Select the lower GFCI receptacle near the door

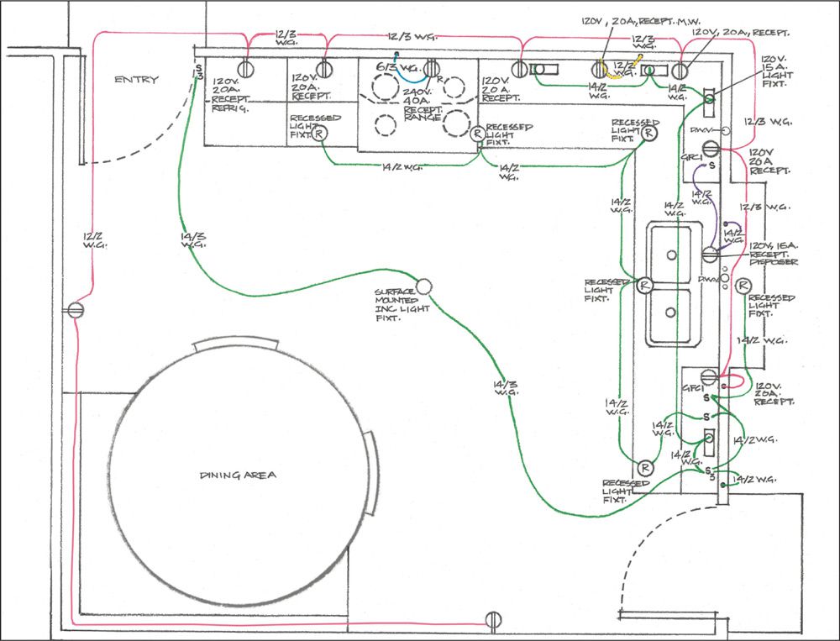click(709, 376)
